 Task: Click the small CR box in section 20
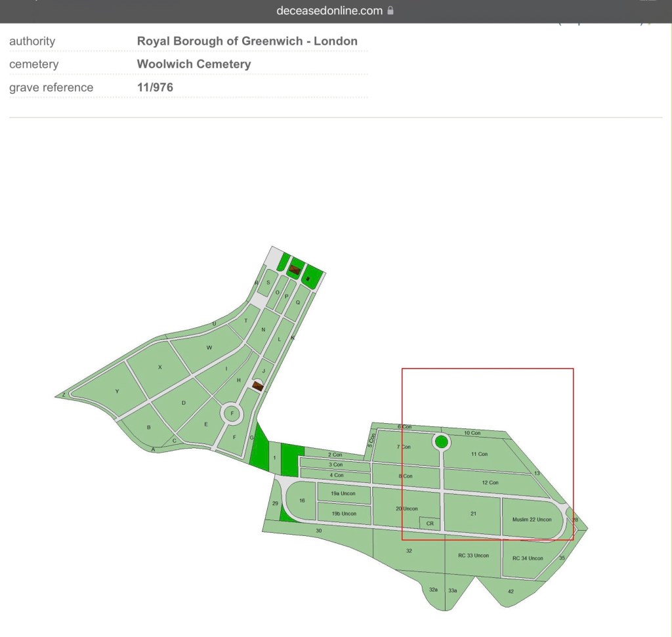point(430,523)
